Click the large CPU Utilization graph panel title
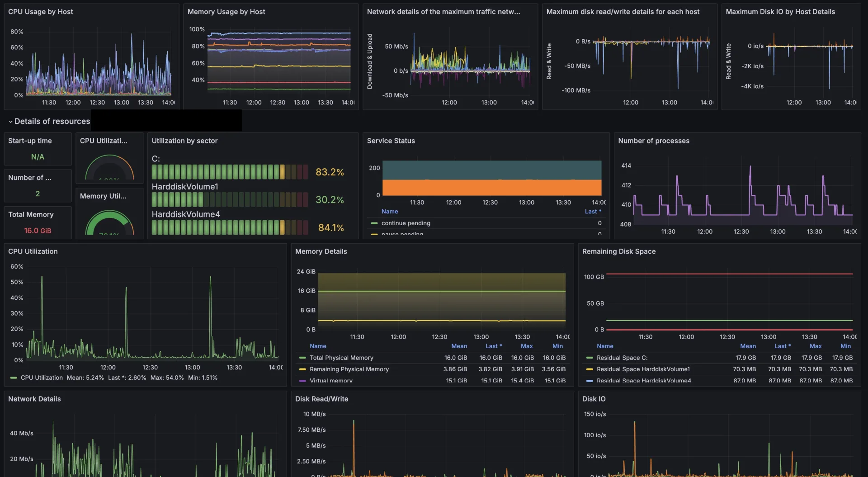 33,251
